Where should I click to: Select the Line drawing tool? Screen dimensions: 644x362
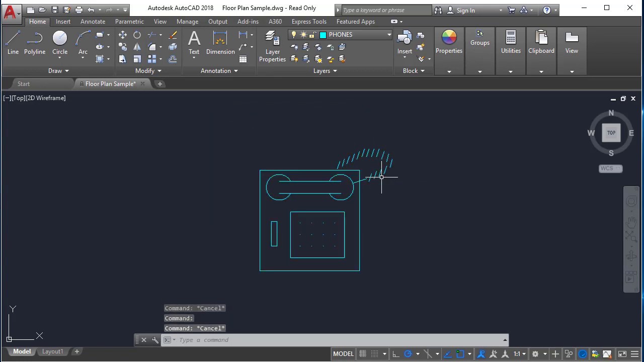pyautogui.click(x=13, y=43)
